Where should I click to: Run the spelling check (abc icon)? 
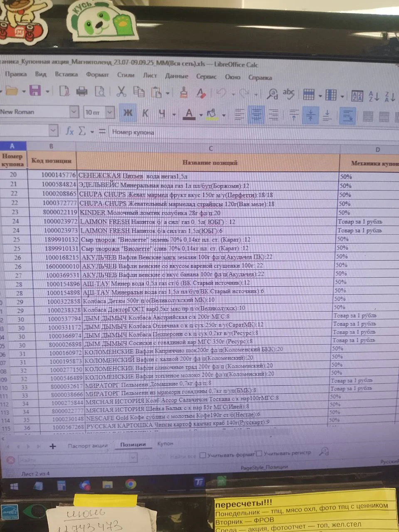(288, 94)
